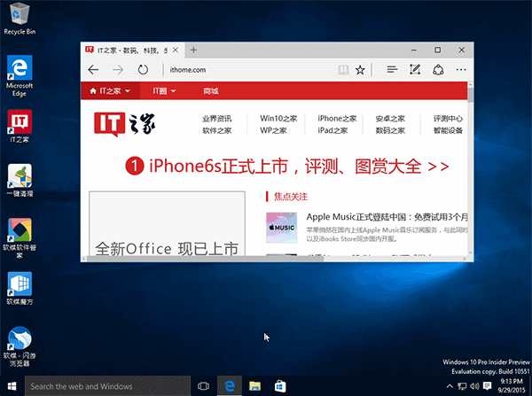
Task: Open the Action Center notifications icon
Action: (x=488, y=386)
